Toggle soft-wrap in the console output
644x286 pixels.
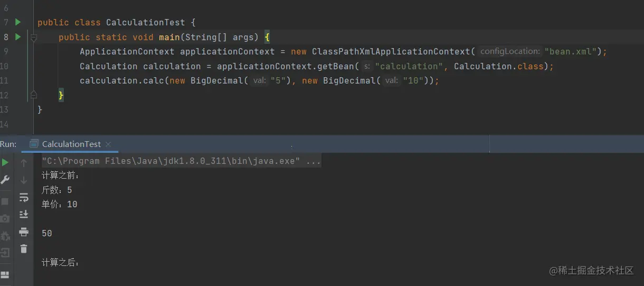click(24, 198)
